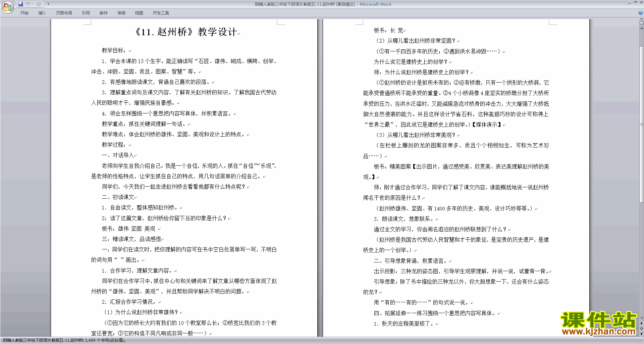Click the heading 二、引导想象背诵，积累语言

click(411, 261)
